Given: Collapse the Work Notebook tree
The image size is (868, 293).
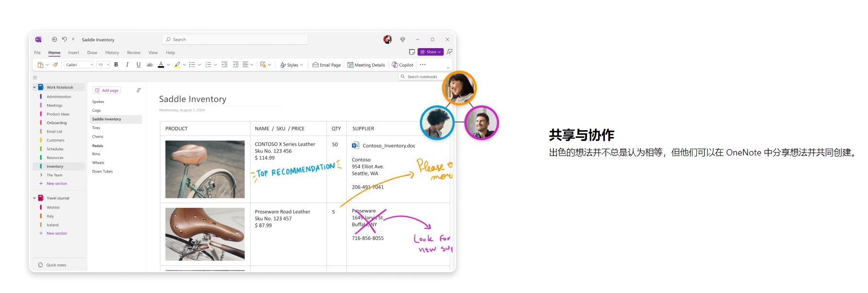Looking at the screenshot, I should coord(34,87).
